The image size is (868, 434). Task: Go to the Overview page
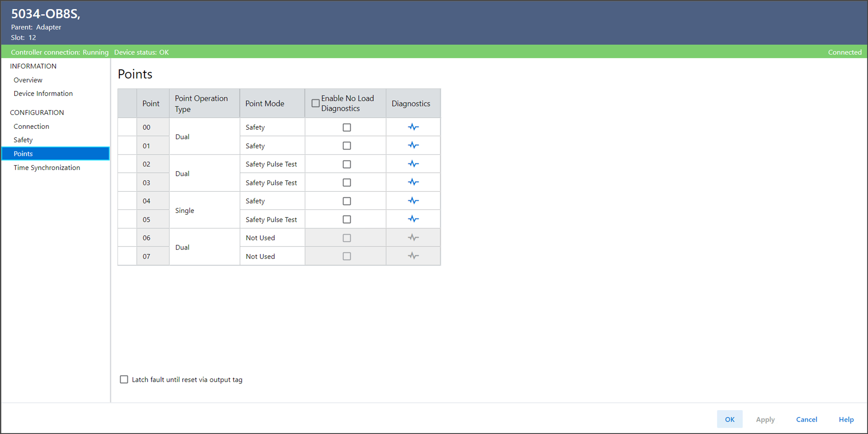click(x=28, y=80)
